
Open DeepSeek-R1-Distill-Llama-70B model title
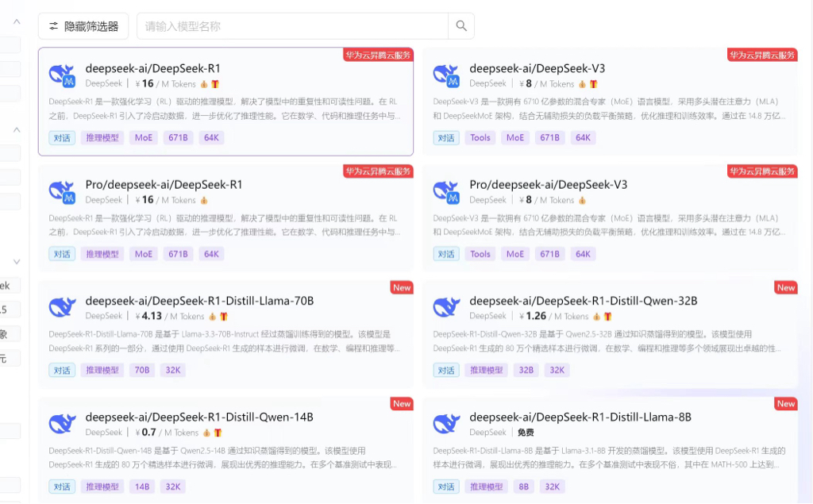tap(199, 301)
